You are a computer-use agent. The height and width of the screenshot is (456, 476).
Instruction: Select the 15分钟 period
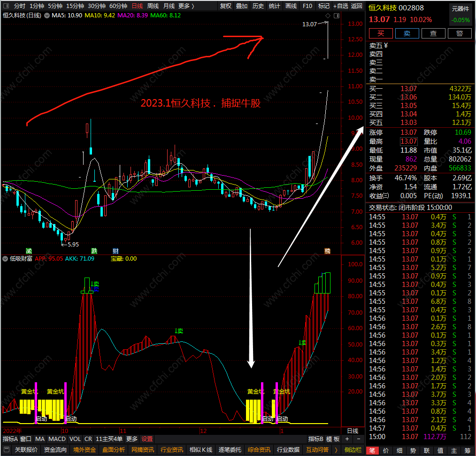(75, 6)
